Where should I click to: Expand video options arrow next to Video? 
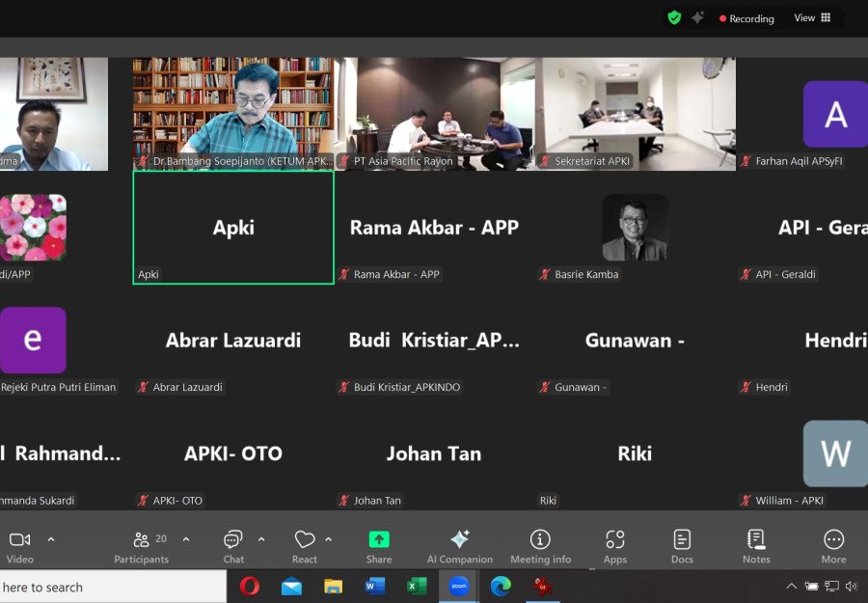coord(51,538)
